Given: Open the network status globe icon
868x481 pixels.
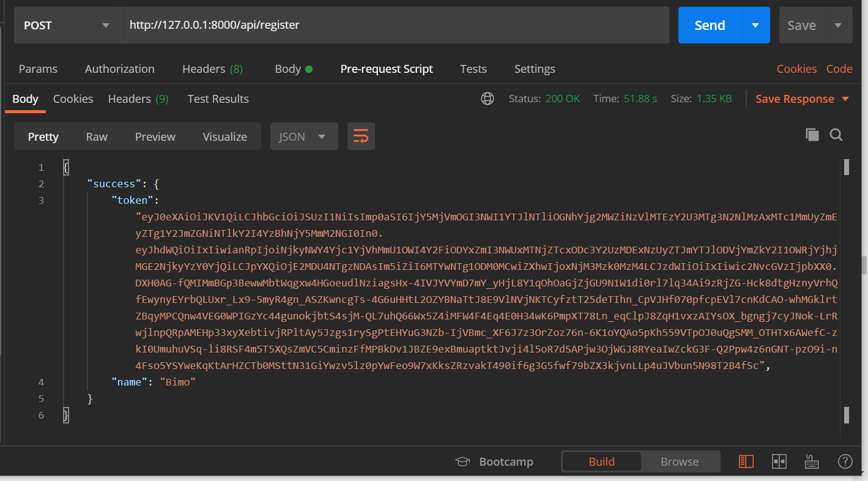Looking at the screenshot, I should pyautogui.click(x=487, y=99).
